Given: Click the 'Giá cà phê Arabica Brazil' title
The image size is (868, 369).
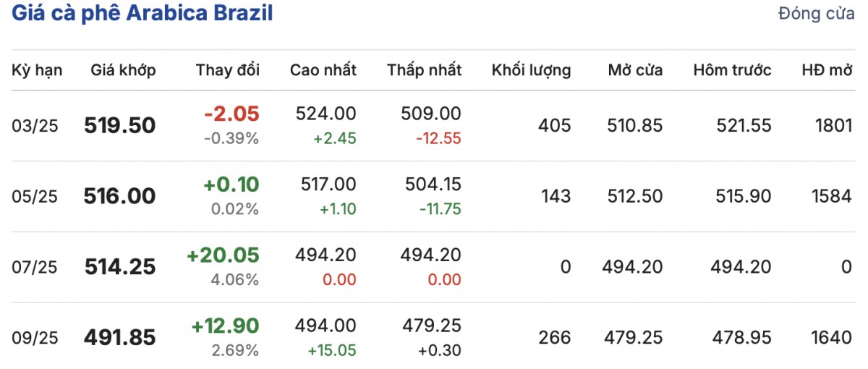Looking at the screenshot, I should point(142,14).
